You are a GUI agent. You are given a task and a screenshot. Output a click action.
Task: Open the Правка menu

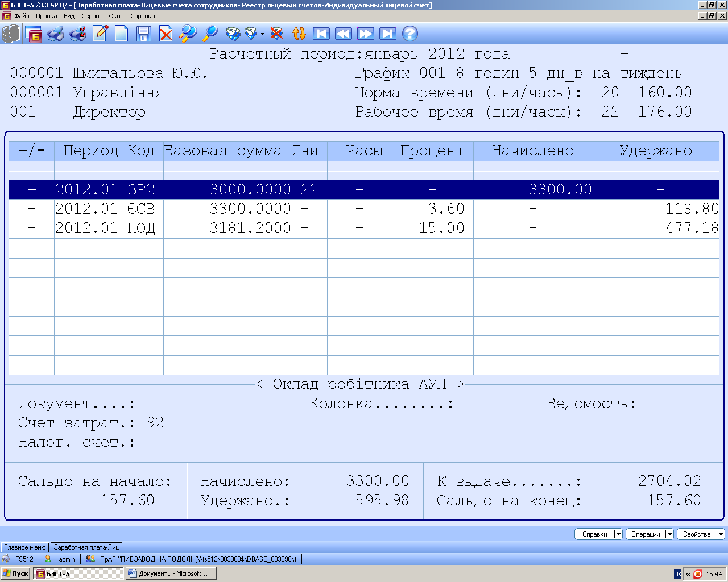coord(46,16)
